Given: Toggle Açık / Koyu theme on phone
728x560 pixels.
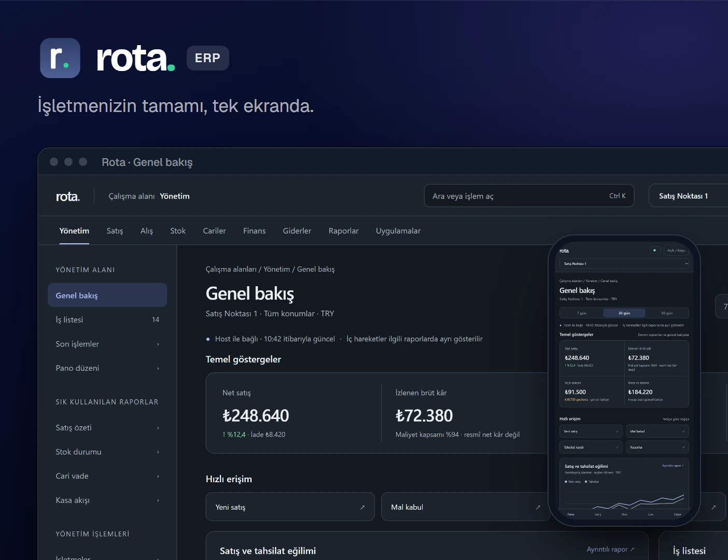Looking at the screenshot, I should point(676,250).
